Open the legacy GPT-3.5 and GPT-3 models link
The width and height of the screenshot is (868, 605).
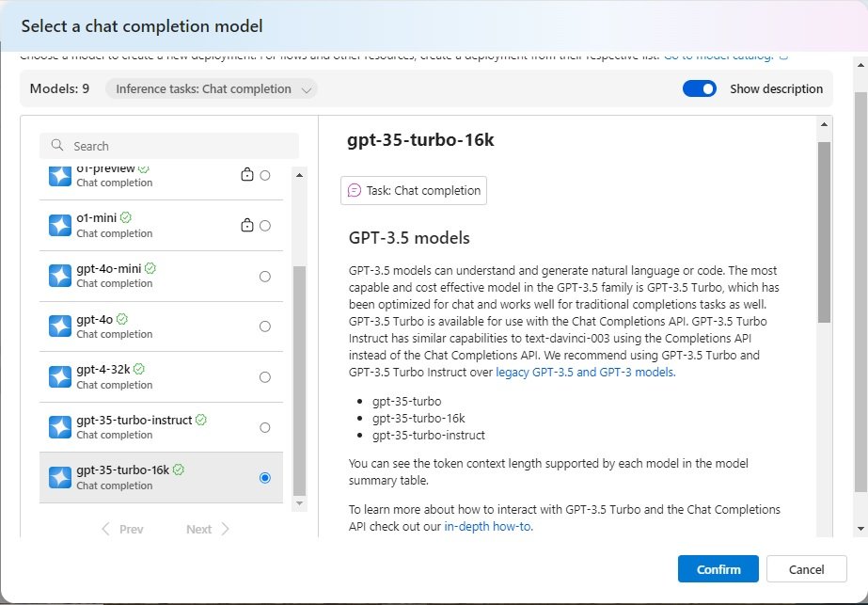(x=585, y=373)
